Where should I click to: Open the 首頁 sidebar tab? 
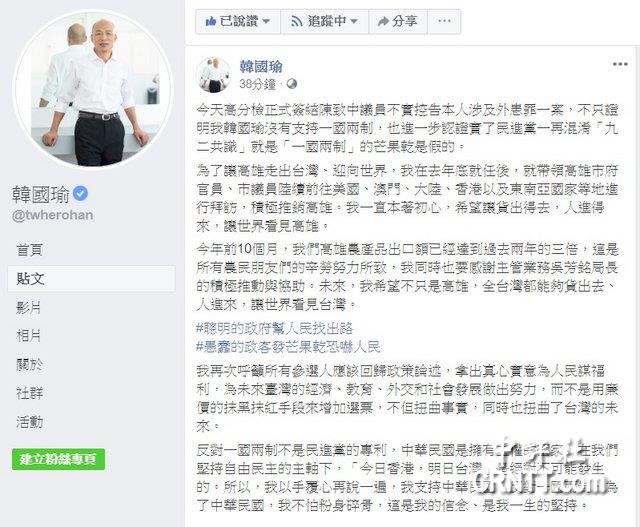29,250
